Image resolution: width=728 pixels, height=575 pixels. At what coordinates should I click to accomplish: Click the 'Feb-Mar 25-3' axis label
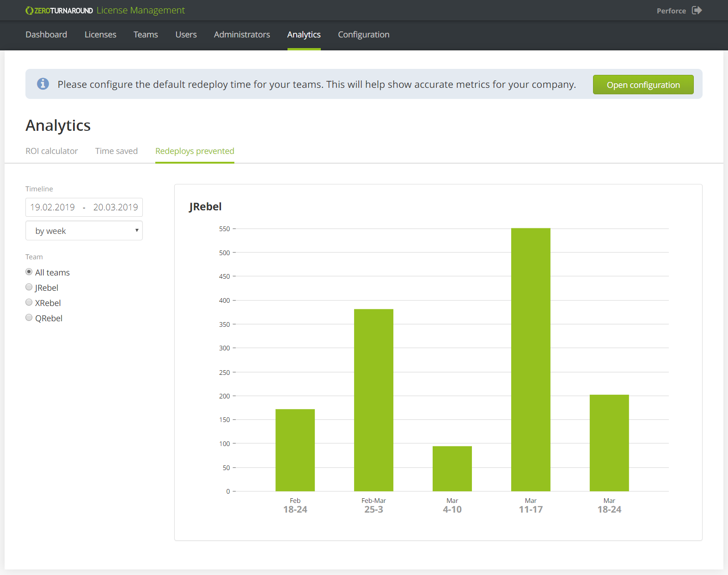[373, 506]
